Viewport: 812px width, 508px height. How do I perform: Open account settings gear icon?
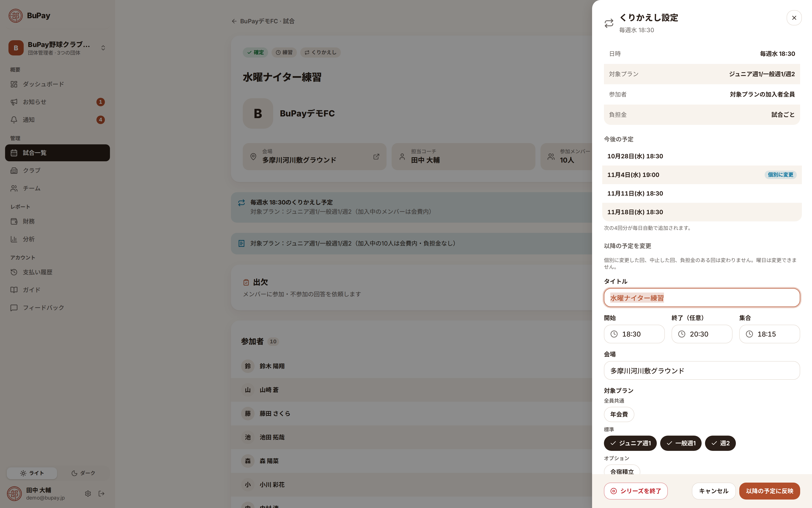88,494
